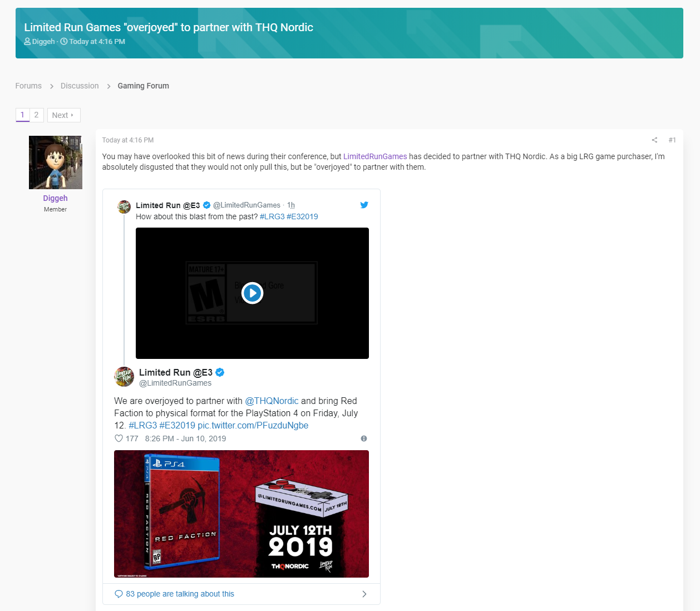Click the clock icon in thread header
Viewport: 700px width, 611px height.
coord(63,42)
